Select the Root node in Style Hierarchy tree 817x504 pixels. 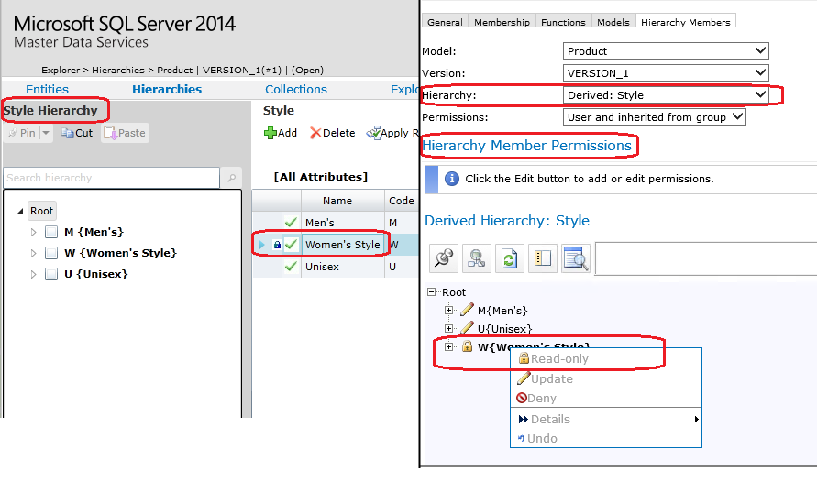[x=41, y=211]
